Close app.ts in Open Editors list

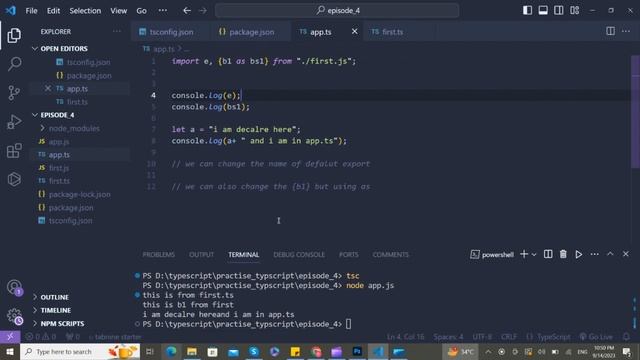[48, 89]
